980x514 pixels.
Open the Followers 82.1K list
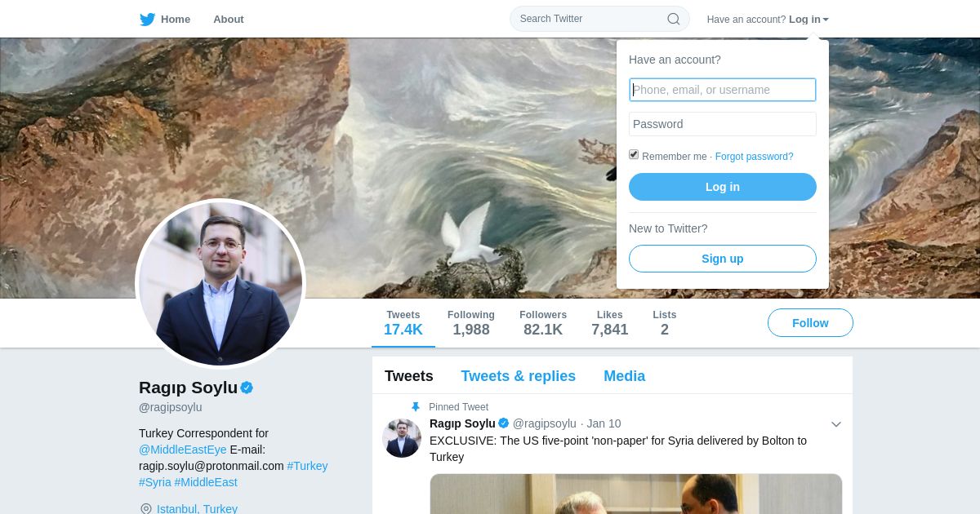(x=543, y=323)
